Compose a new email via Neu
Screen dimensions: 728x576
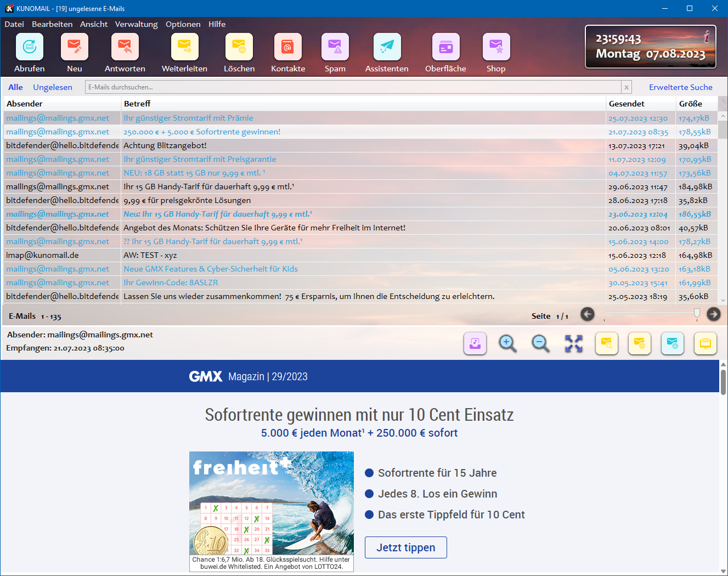pyautogui.click(x=75, y=47)
